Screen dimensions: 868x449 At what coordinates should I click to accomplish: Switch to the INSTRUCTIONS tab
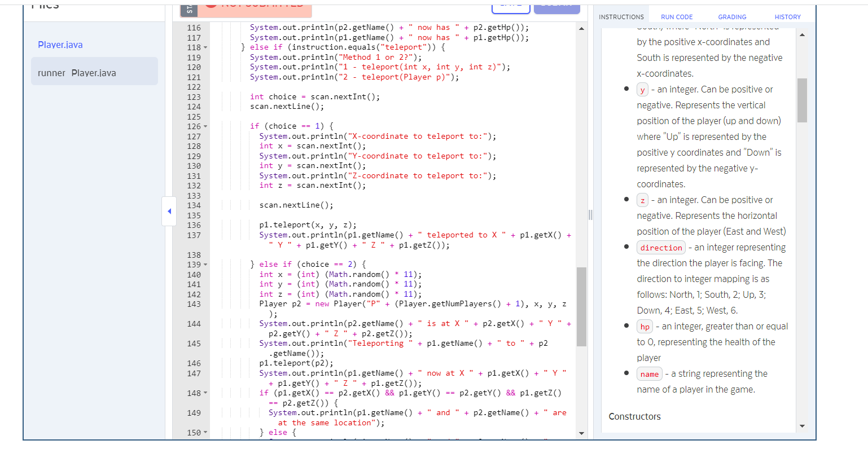click(621, 17)
